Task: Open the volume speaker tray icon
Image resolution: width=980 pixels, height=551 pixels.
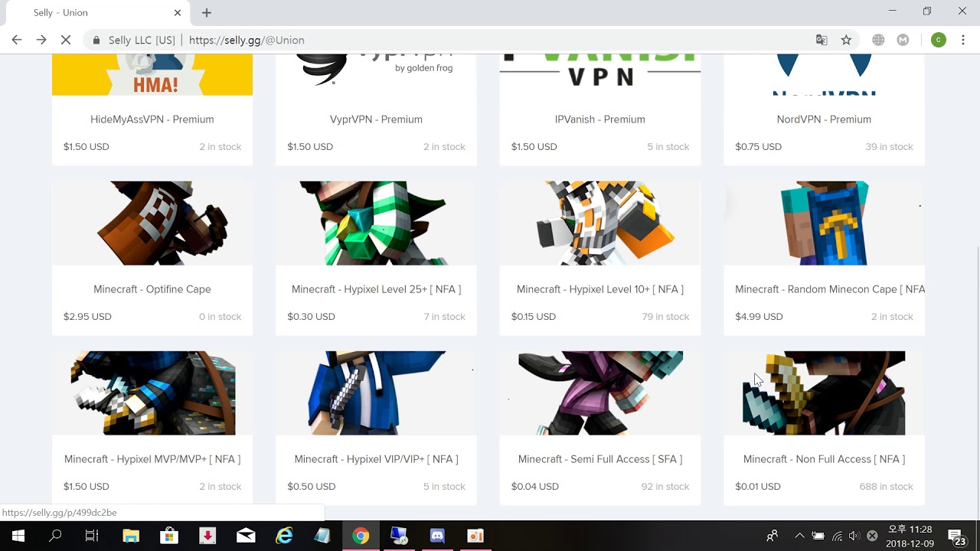Action: click(x=854, y=536)
